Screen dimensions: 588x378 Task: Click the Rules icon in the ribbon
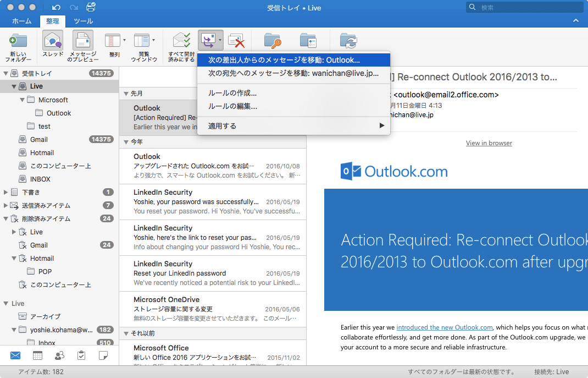pyautogui.click(x=208, y=41)
